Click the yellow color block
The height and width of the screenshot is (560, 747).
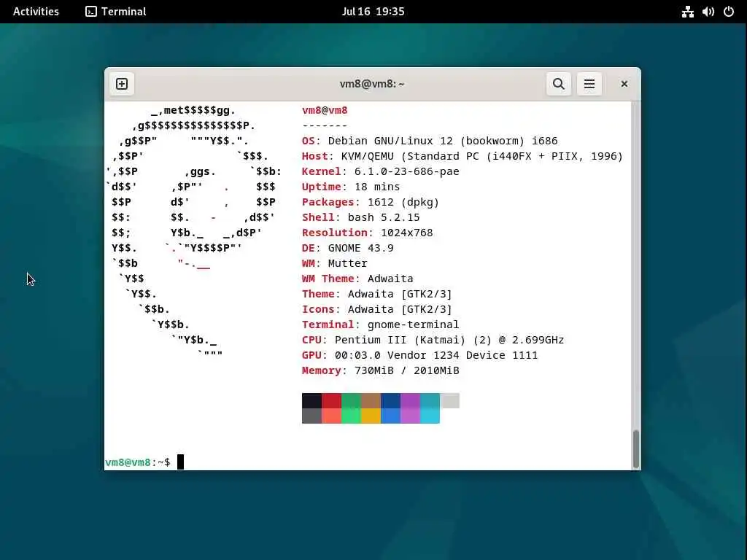(371, 416)
